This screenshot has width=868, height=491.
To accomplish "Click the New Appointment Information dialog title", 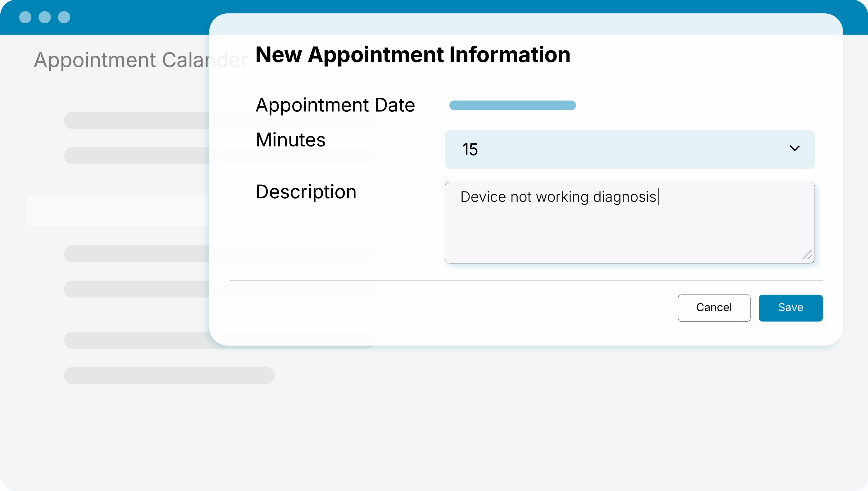I will pyautogui.click(x=413, y=55).
